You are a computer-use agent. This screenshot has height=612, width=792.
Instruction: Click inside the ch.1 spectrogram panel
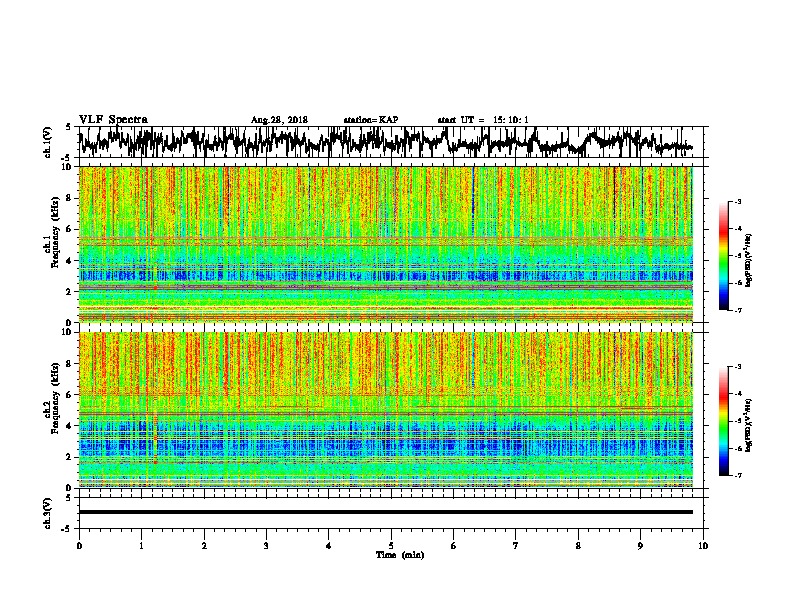pyautogui.click(x=386, y=244)
